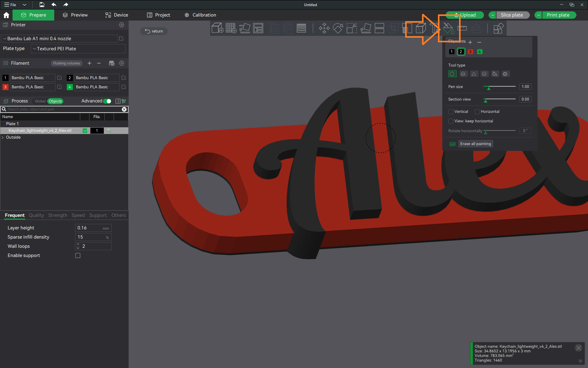Open the Plate type dropdown
Screen dimensions: 588x368
[x=78, y=49]
